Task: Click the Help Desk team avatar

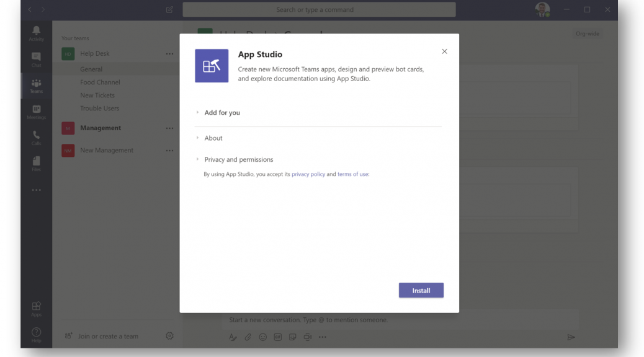Action: (68, 54)
